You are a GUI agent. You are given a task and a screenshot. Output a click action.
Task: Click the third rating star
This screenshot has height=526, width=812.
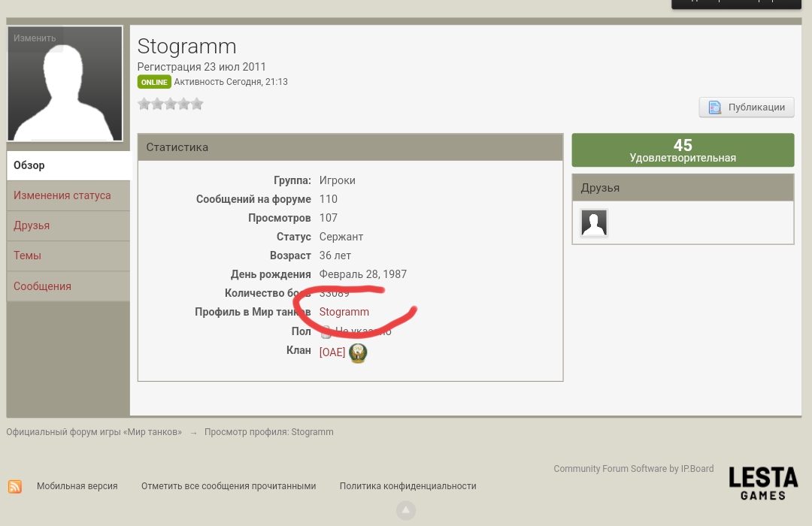pyautogui.click(x=171, y=104)
